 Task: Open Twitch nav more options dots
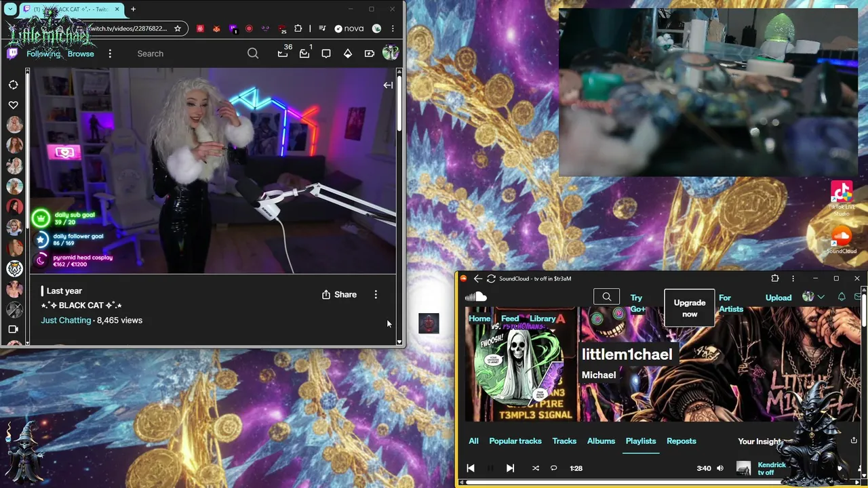click(x=110, y=54)
